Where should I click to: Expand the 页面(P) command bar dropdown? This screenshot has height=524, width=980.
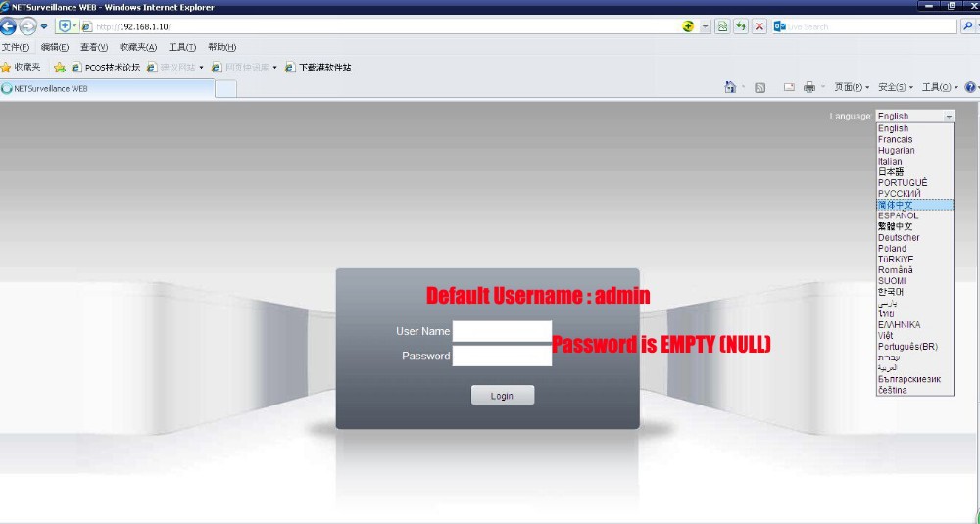(x=851, y=87)
